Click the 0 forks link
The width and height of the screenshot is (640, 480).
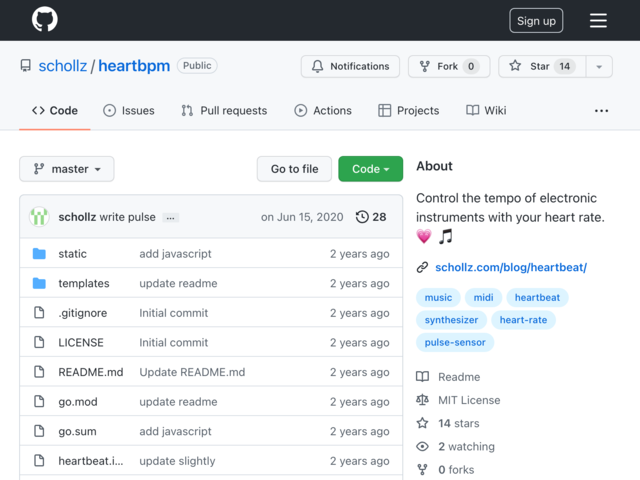pos(456,470)
